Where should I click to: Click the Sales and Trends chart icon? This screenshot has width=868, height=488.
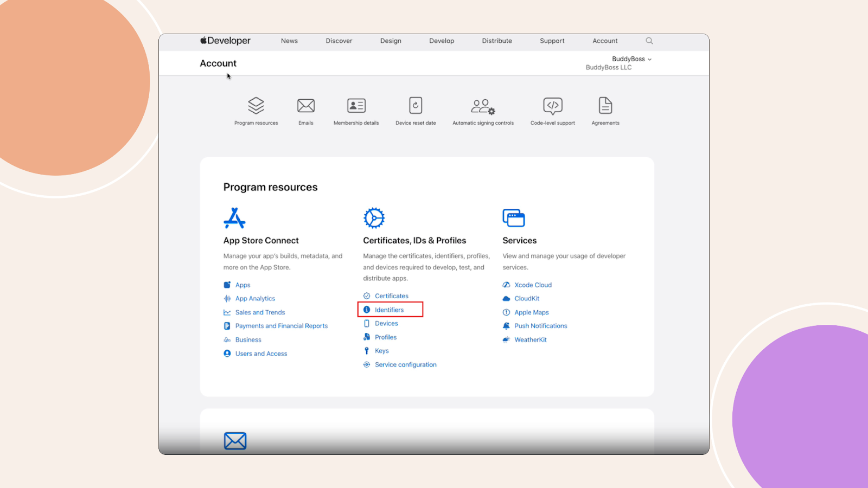(x=227, y=312)
